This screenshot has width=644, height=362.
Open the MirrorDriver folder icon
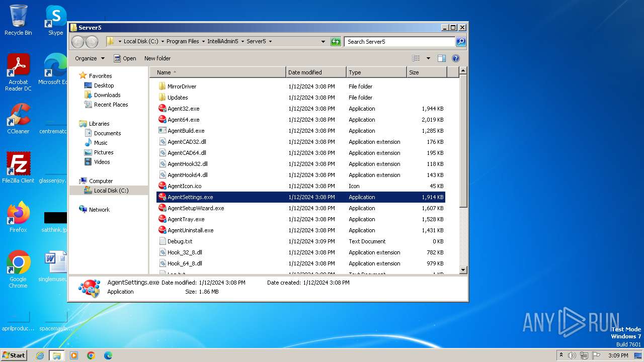click(163, 86)
